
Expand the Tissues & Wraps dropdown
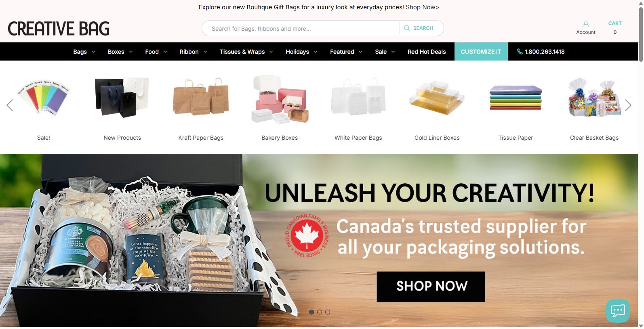[246, 52]
